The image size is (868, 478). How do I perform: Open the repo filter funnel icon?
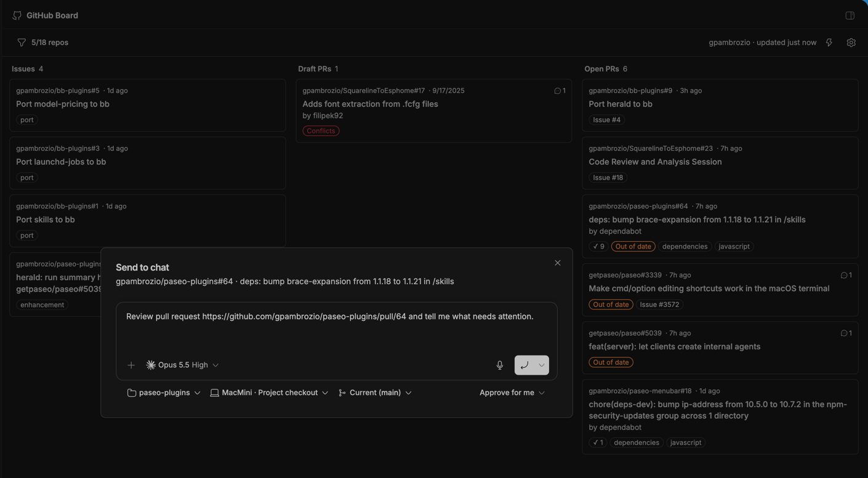point(22,42)
